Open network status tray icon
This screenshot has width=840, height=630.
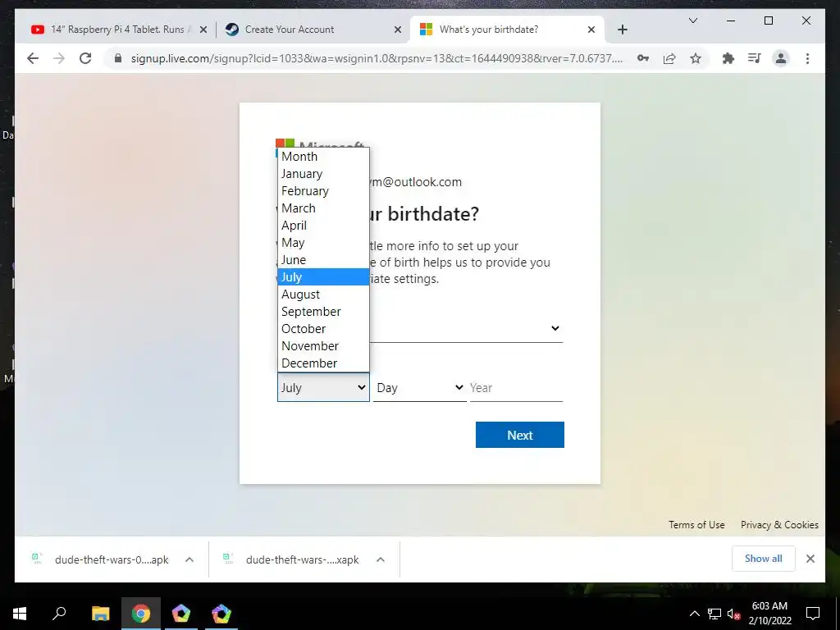[714, 614]
